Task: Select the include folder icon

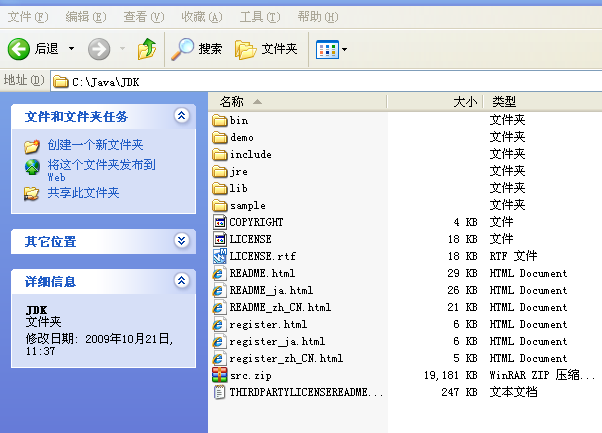Action: click(x=220, y=154)
